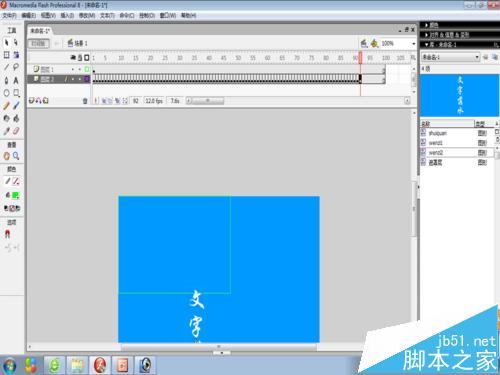Viewport: 500px width, 375px height.
Task: Click the show/hide all layers eye header
Action: click(x=73, y=58)
